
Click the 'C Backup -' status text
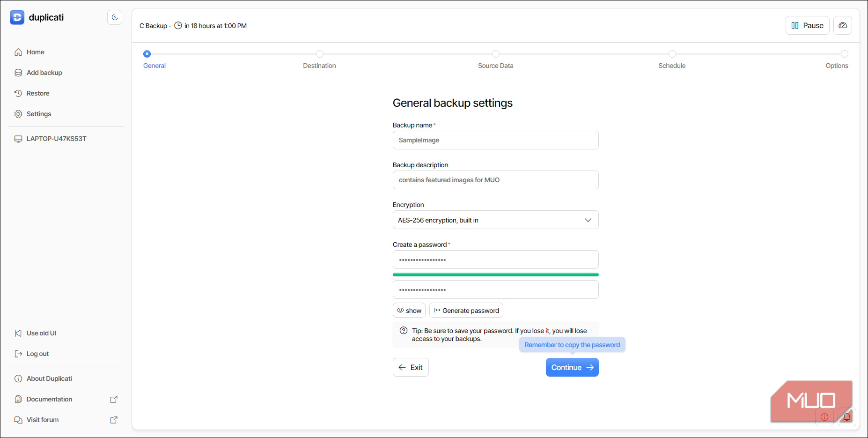(x=155, y=26)
